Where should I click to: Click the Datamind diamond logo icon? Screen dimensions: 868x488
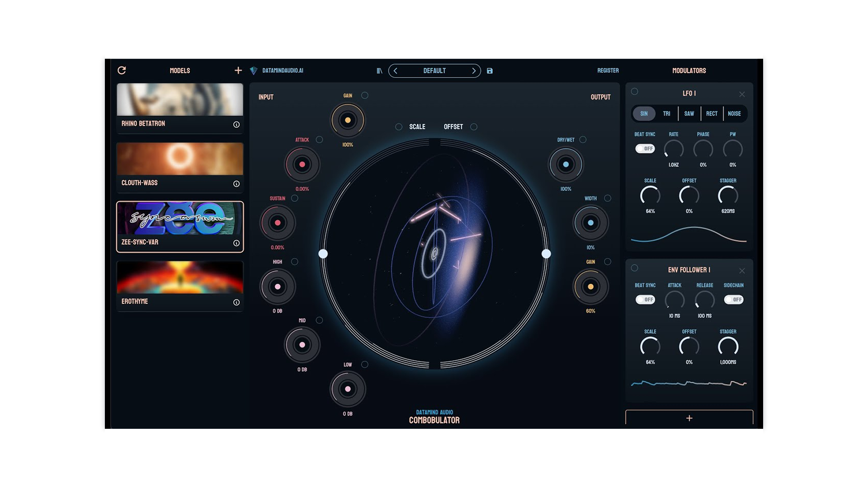(254, 71)
